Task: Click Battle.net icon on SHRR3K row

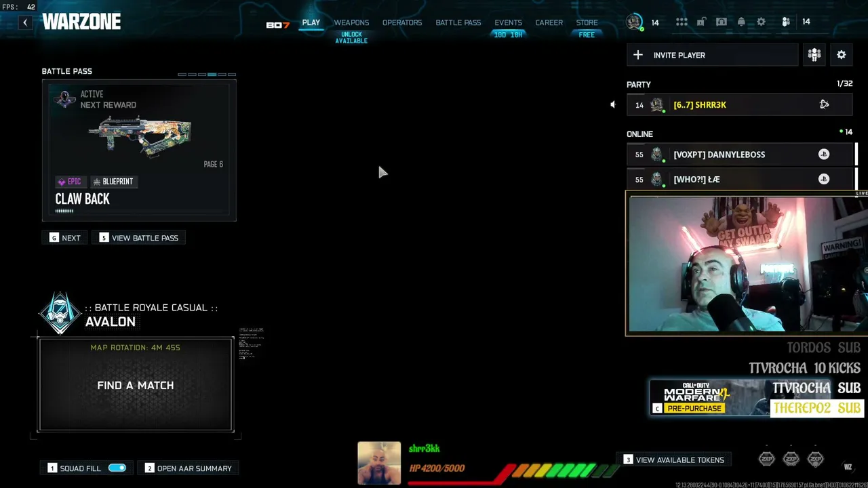Action: [824, 104]
